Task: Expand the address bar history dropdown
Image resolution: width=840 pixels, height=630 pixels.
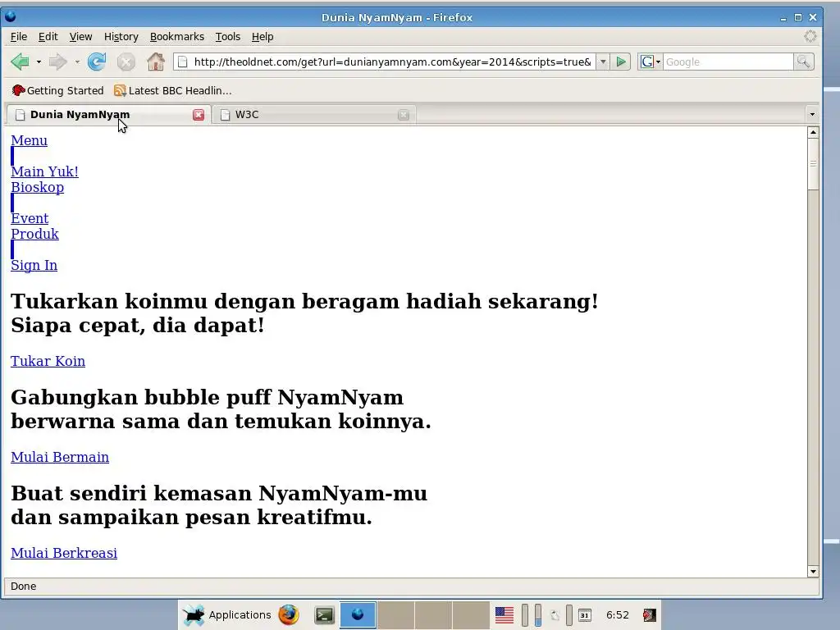Action: tap(603, 62)
